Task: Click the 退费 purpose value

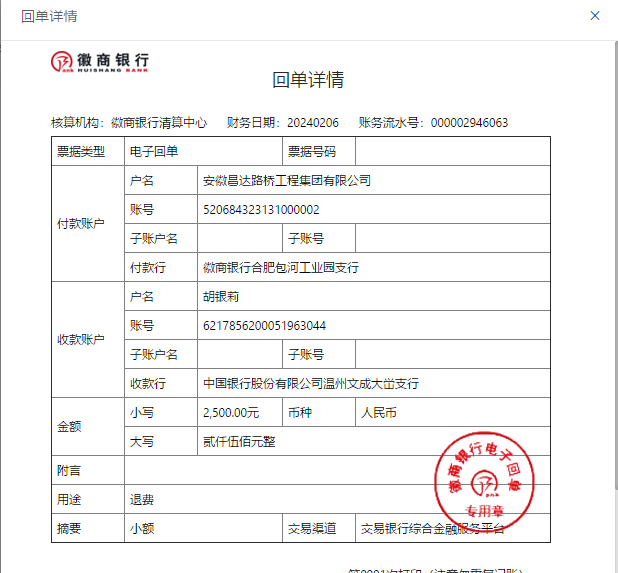Action: [141, 499]
